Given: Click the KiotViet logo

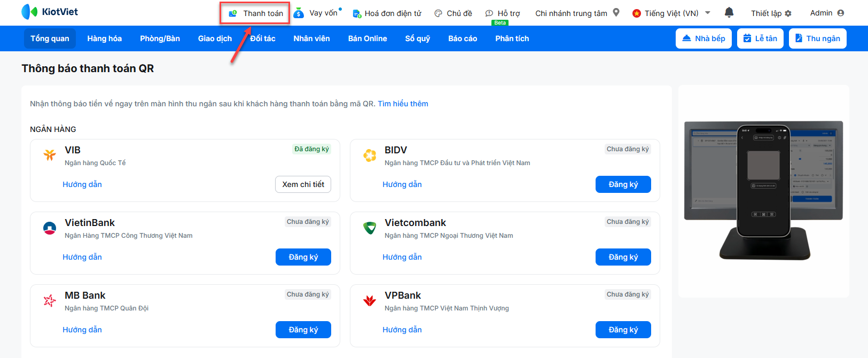Looking at the screenshot, I should pos(50,12).
